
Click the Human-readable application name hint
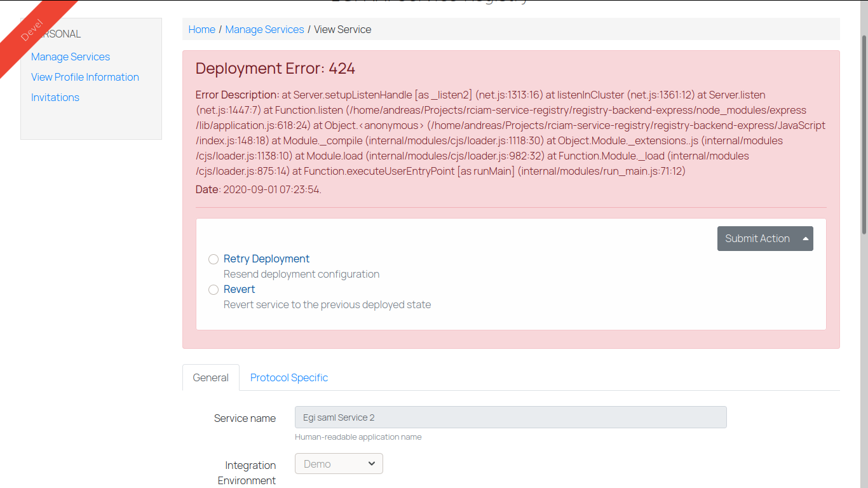click(358, 437)
